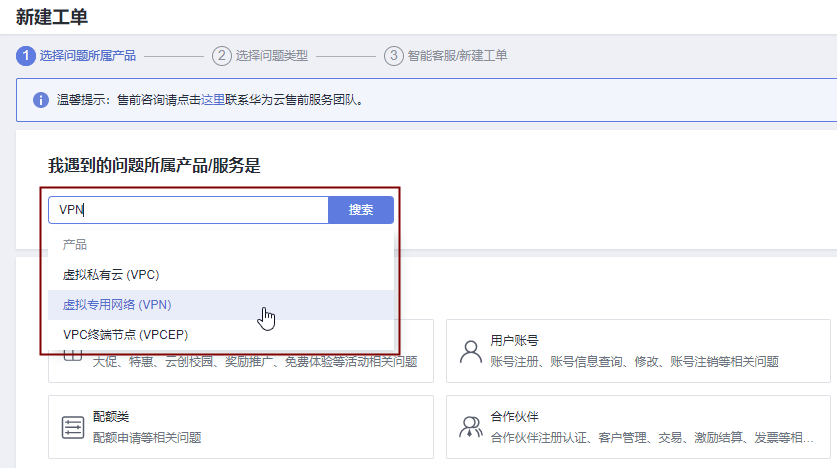Click step 3 智能客服/新建工单
This screenshot has width=837, height=468.
[445, 55]
